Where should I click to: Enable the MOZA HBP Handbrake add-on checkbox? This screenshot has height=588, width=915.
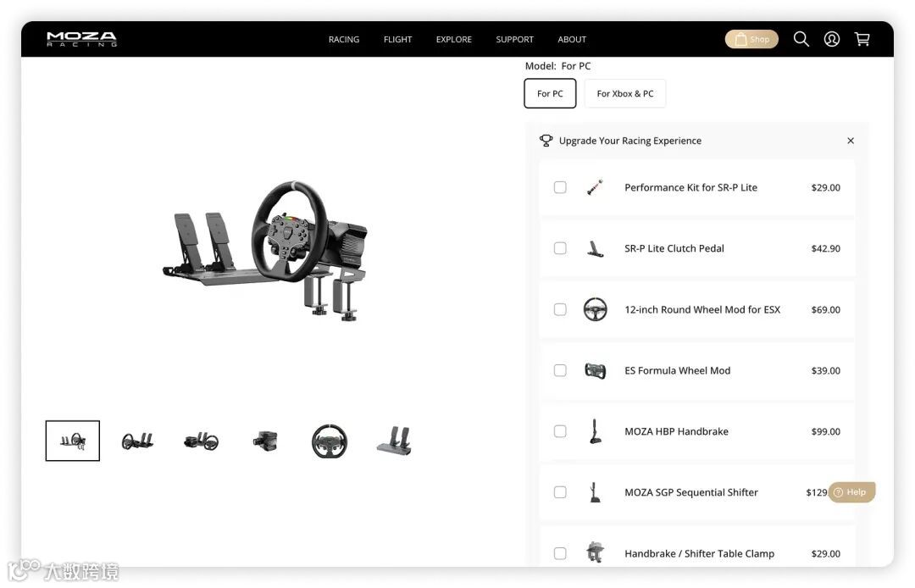tap(560, 431)
